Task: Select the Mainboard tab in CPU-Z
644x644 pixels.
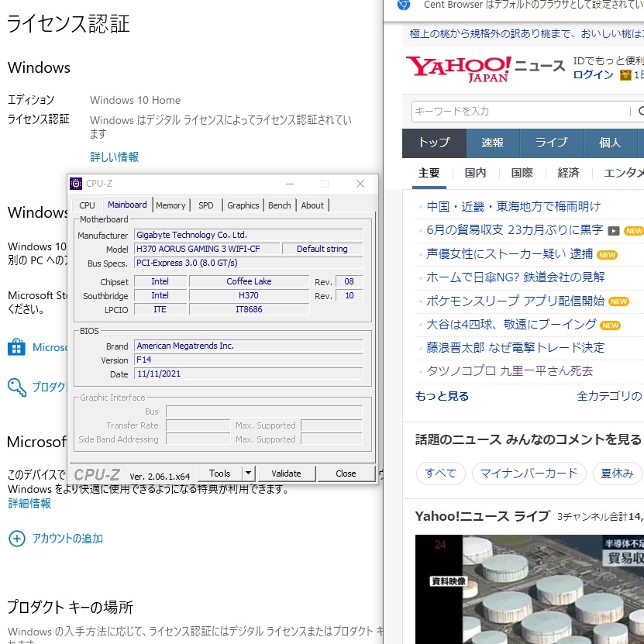Action: click(127, 205)
